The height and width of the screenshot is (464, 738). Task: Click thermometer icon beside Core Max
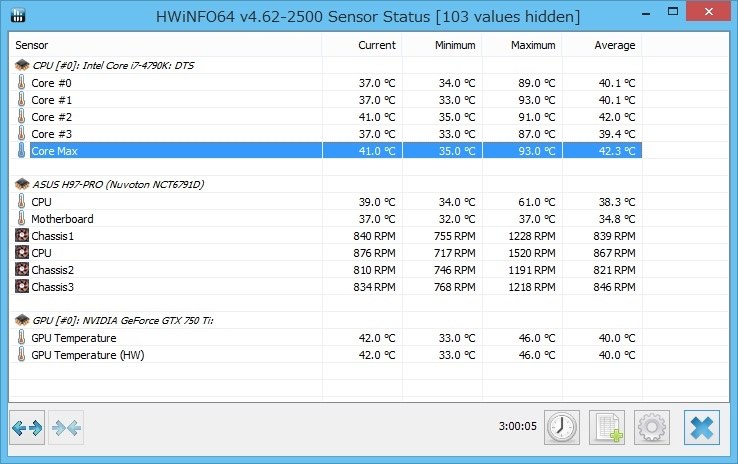(x=21, y=151)
